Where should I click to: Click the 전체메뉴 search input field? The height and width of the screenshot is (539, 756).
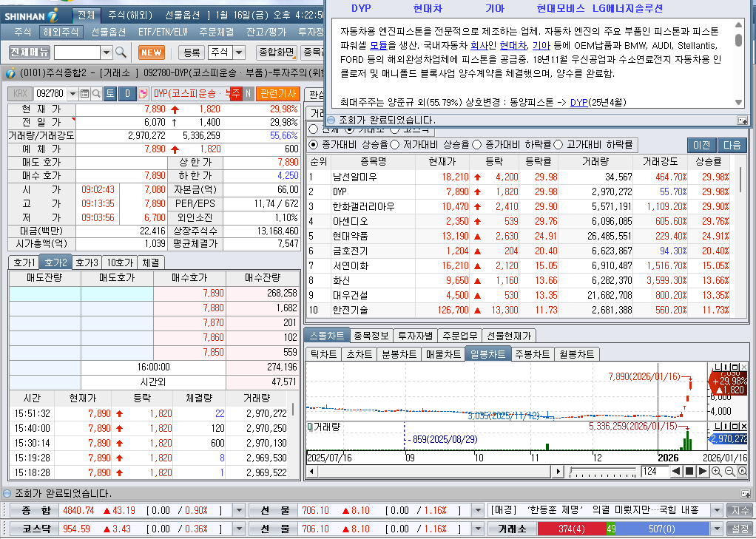tap(77, 52)
